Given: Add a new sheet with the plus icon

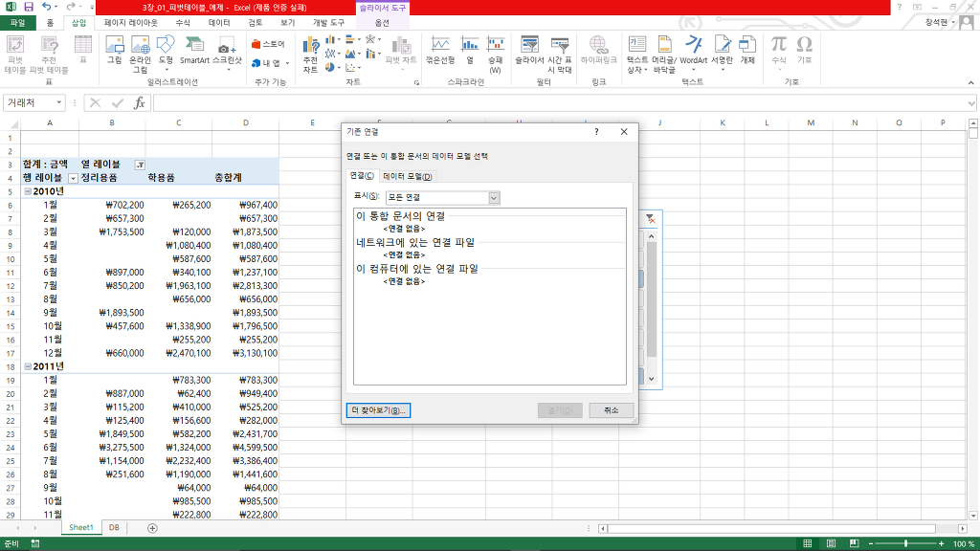Looking at the screenshot, I should (152, 528).
